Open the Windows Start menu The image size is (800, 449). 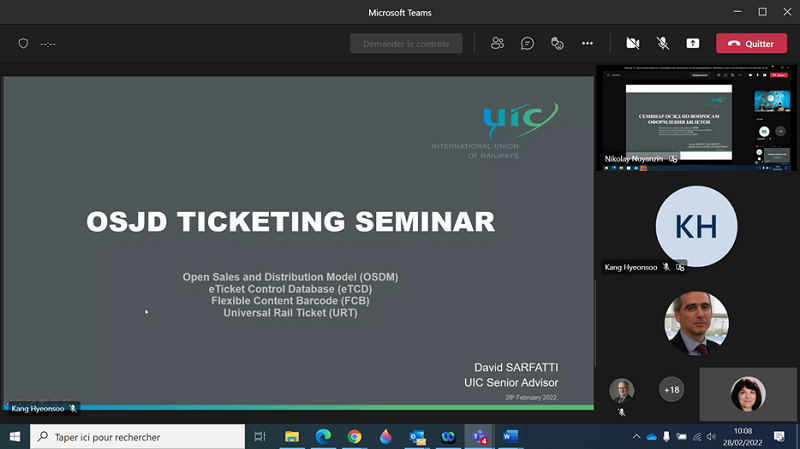[14, 437]
